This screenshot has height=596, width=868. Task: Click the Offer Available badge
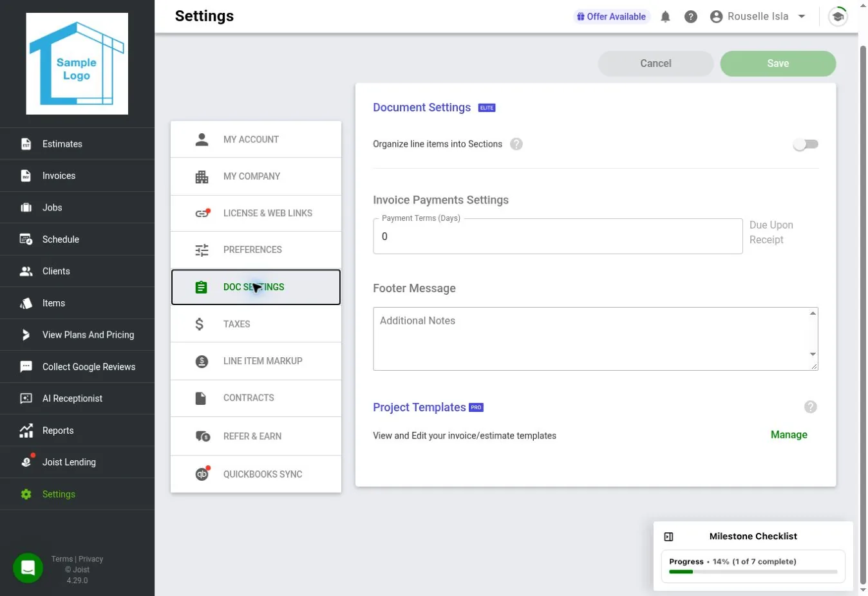pos(611,17)
